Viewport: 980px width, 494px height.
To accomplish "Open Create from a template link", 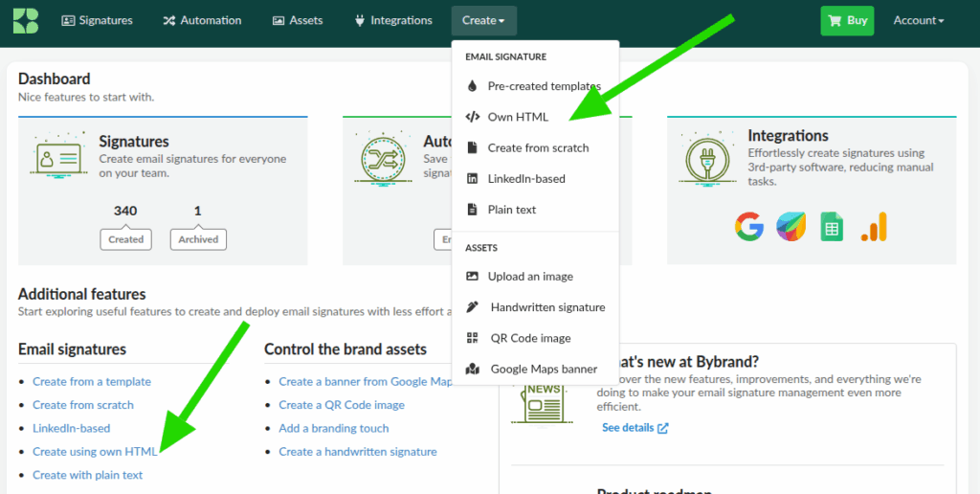I will point(92,381).
